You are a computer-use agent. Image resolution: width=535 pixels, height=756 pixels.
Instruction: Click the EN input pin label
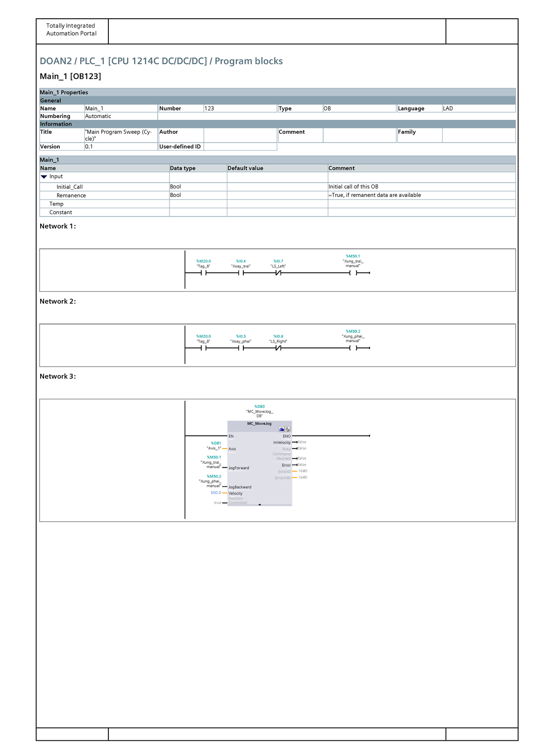(231, 436)
